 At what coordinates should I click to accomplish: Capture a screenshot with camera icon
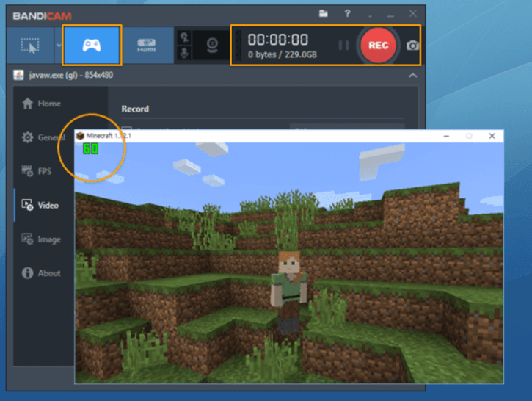pyautogui.click(x=412, y=46)
